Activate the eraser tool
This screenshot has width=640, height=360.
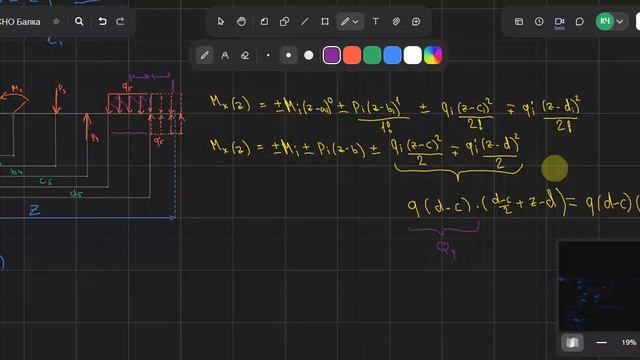tap(245, 55)
